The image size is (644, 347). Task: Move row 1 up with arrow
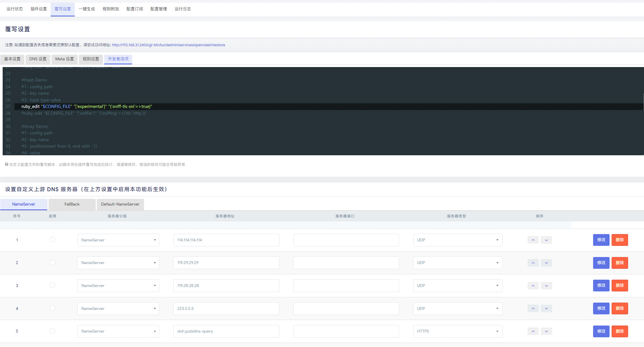[x=533, y=240]
